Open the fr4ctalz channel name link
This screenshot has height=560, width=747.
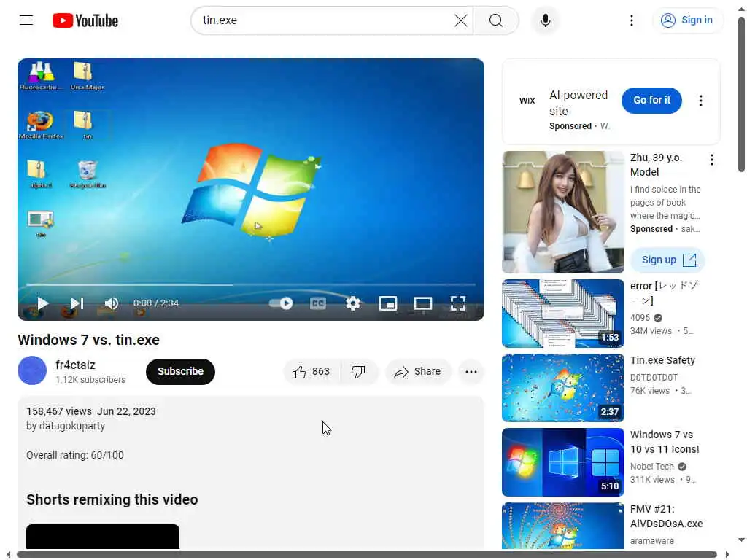coord(75,365)
